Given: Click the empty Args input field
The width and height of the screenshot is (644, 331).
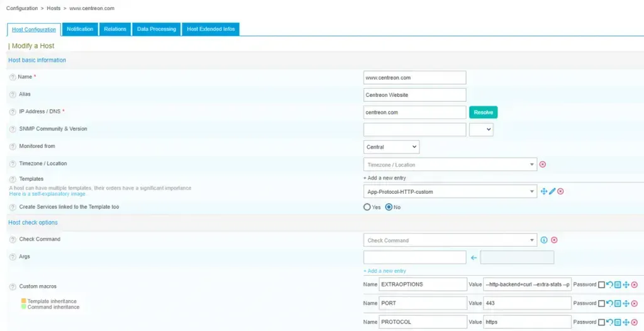Looking at the screenshot, I should click(415, 257).
